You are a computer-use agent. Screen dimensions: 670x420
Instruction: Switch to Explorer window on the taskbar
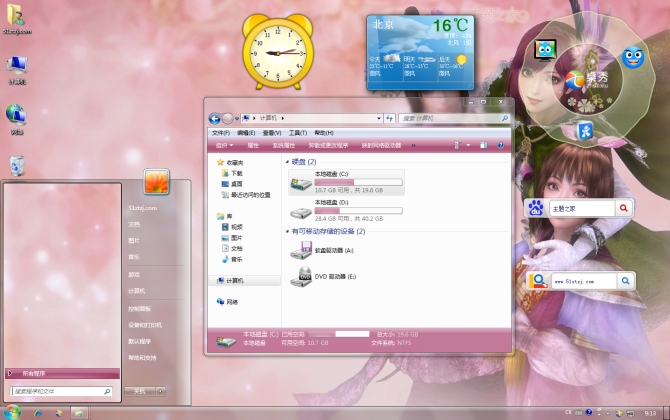click(79, 413)
